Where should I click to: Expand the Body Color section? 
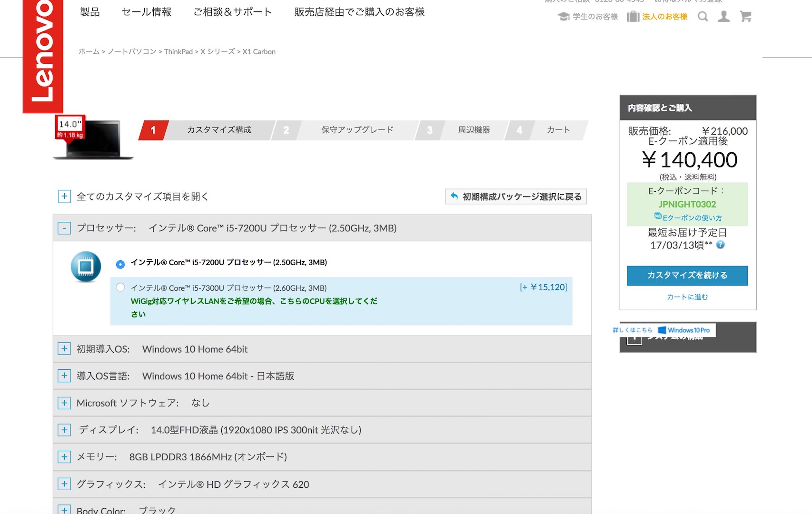coord(64,509)
